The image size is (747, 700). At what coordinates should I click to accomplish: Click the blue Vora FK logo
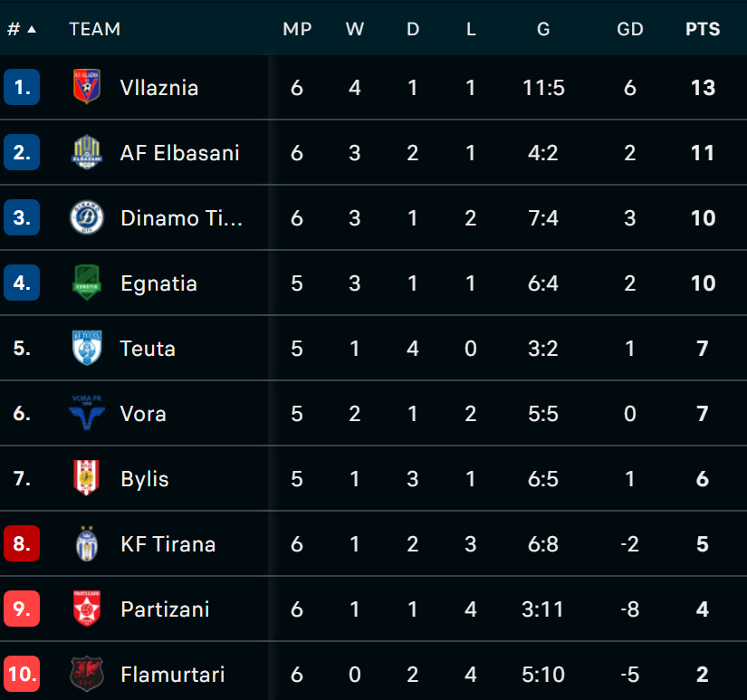click(x=87, y=413)
